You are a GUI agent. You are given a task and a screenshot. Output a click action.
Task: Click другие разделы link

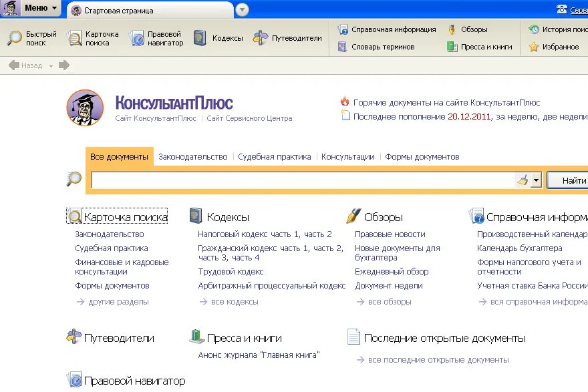click(x=118, y=302)
